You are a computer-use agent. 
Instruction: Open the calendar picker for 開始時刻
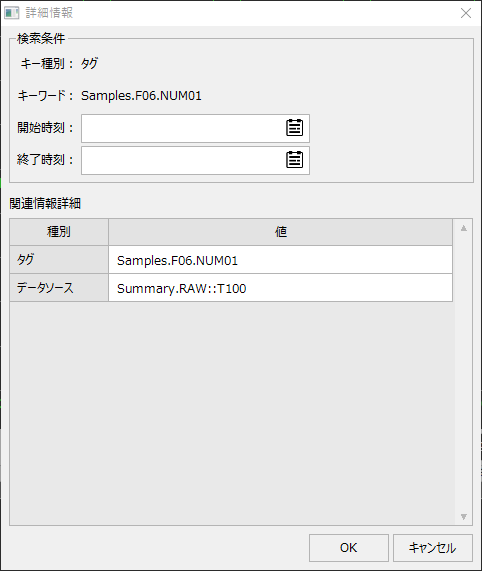click(x=294, y=128)
